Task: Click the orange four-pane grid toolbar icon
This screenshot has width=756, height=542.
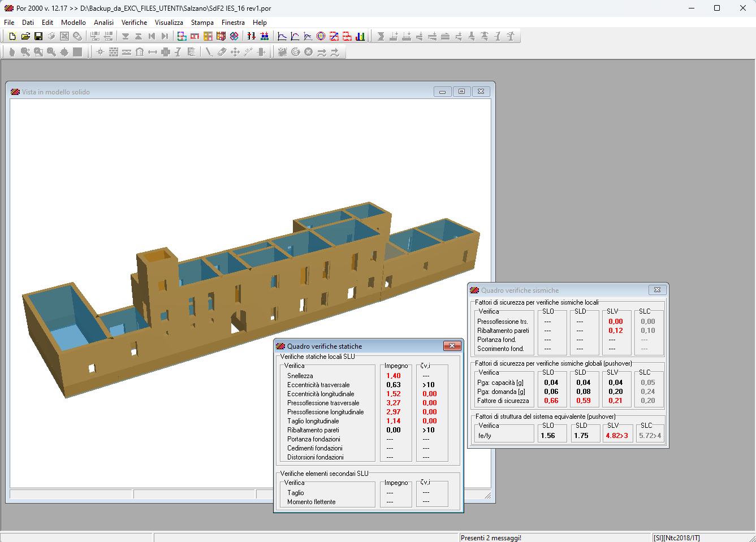Action: 208,36
